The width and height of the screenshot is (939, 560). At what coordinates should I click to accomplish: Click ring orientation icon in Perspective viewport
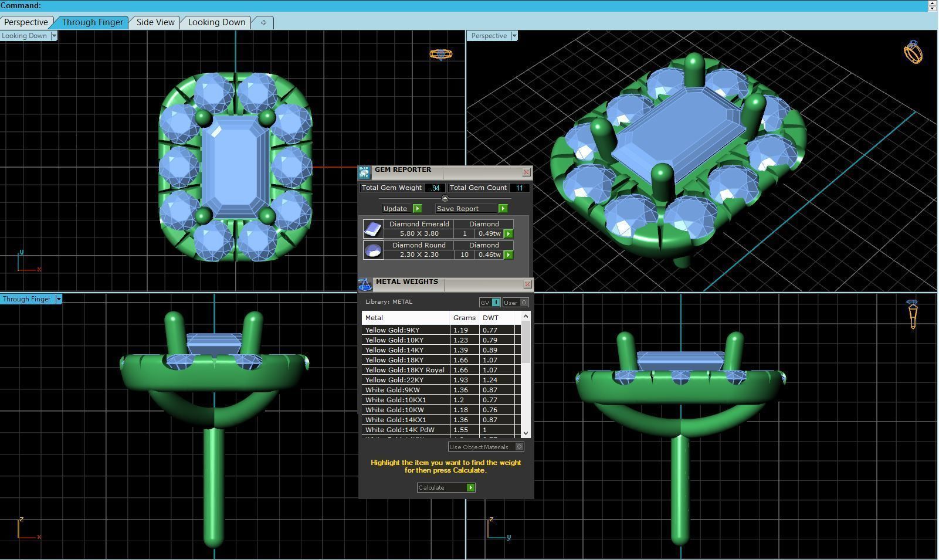[x=913, y=52]
